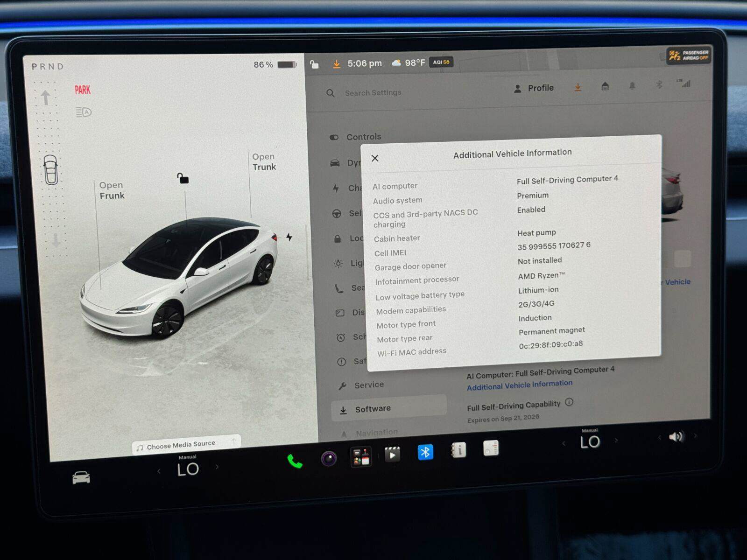Viewport: 747px width, 560px height.
Task: Expand media player with up arrow
Action: coord(233,441)
